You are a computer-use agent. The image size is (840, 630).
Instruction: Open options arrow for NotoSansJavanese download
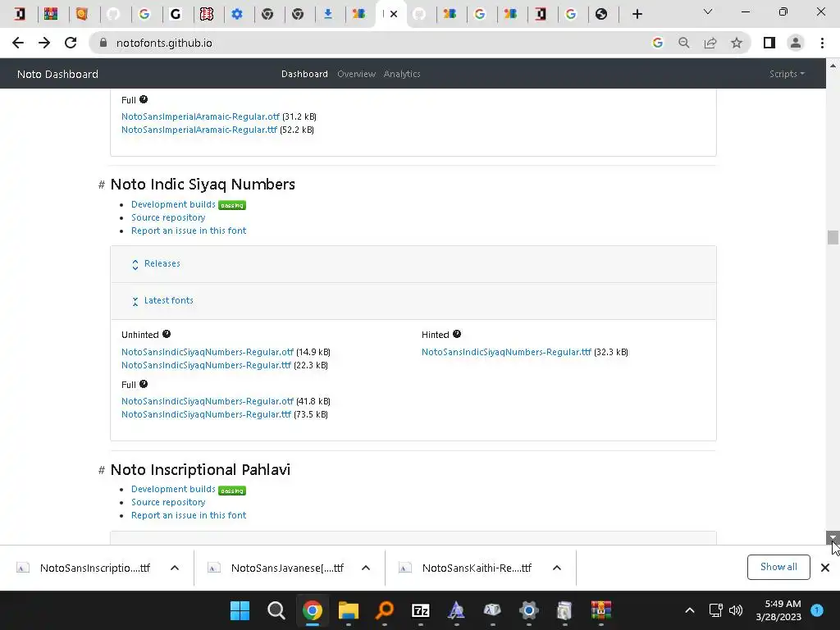pos(366,568)
